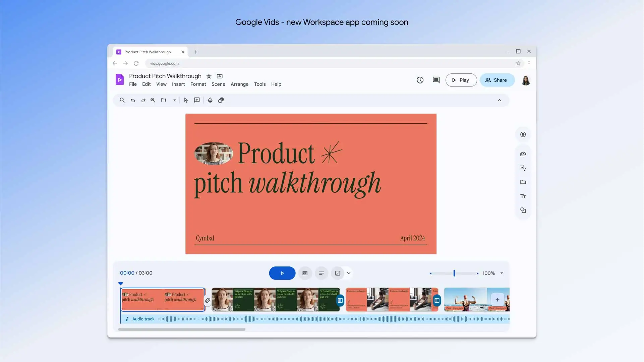The width and height of the screenshot is (644, 362).
Task: Expand the layout options chevron
Action: click(348, 273)
